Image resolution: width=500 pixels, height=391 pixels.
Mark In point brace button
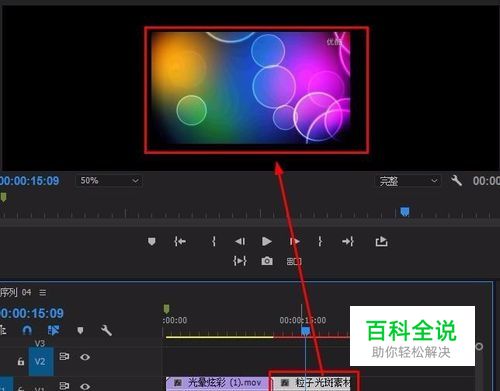coord(214,241)
